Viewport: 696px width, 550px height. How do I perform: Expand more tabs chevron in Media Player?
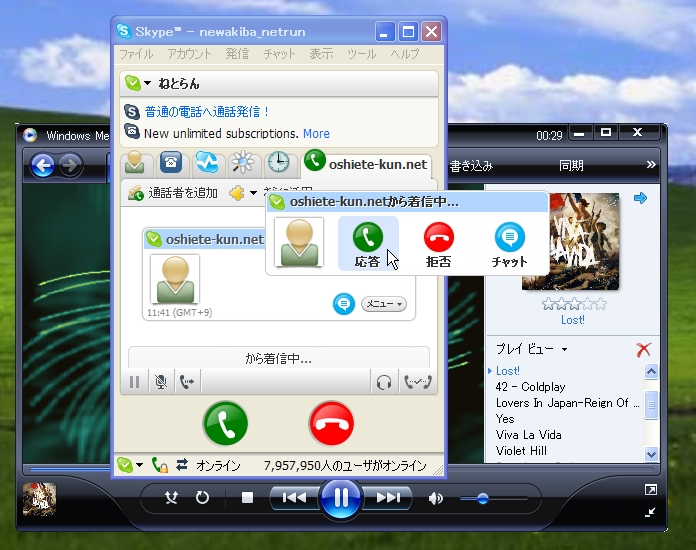(x=651, y=165)
